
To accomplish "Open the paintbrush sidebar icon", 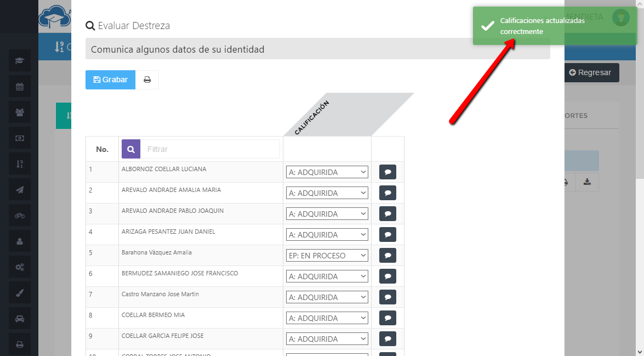I will 20,293.
